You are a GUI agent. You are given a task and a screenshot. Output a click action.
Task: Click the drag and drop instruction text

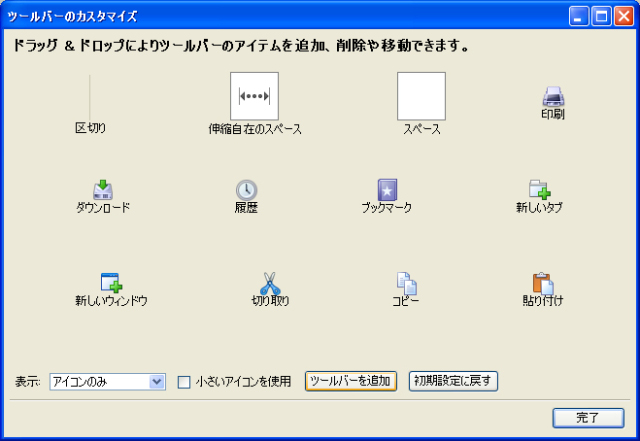[241, 45]
